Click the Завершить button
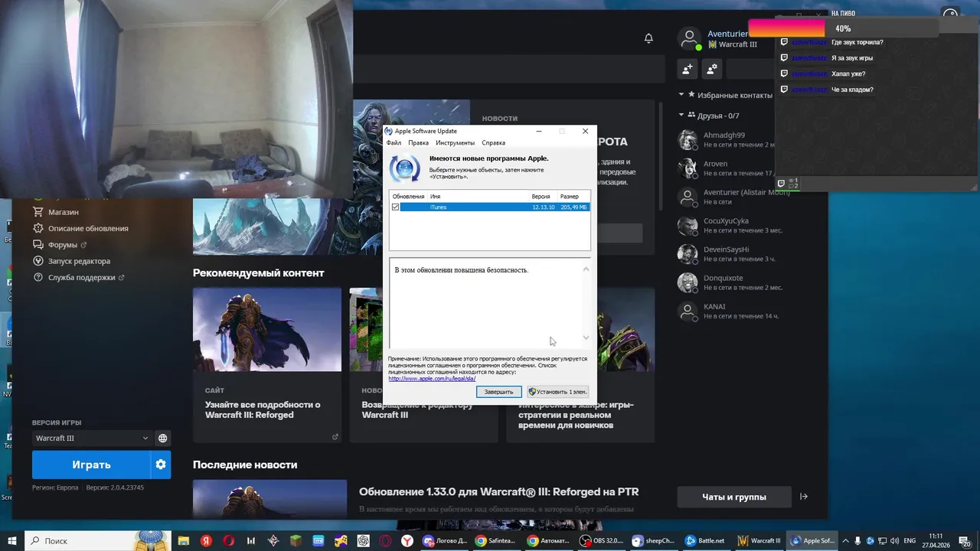 [x=498, y=392]
